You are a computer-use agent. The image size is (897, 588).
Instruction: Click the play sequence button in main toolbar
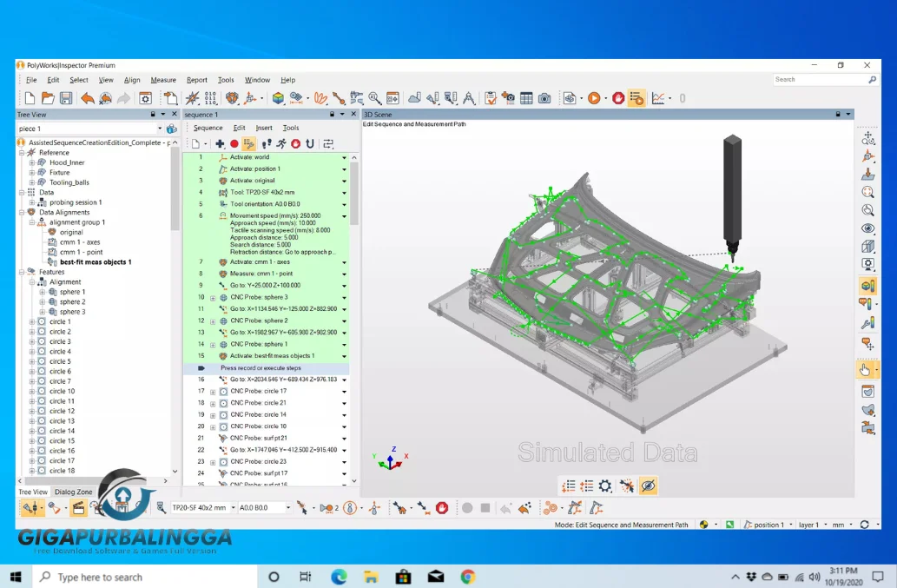click(x=594, y=98)
